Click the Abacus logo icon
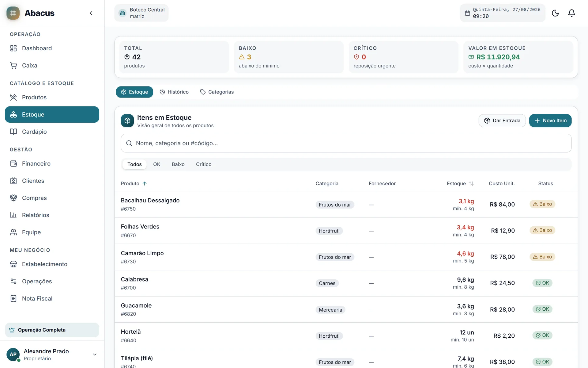The height and width of the screenshot is (368, 588). 13,13
